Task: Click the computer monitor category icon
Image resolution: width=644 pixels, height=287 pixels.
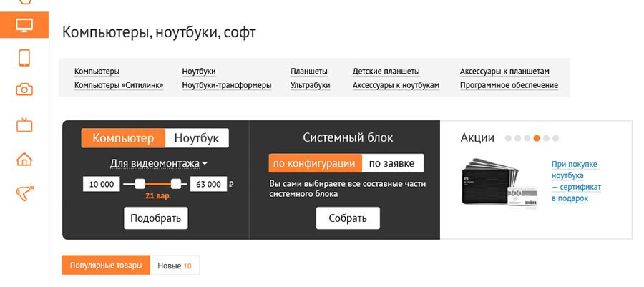Action: click(x=24, y=25)
